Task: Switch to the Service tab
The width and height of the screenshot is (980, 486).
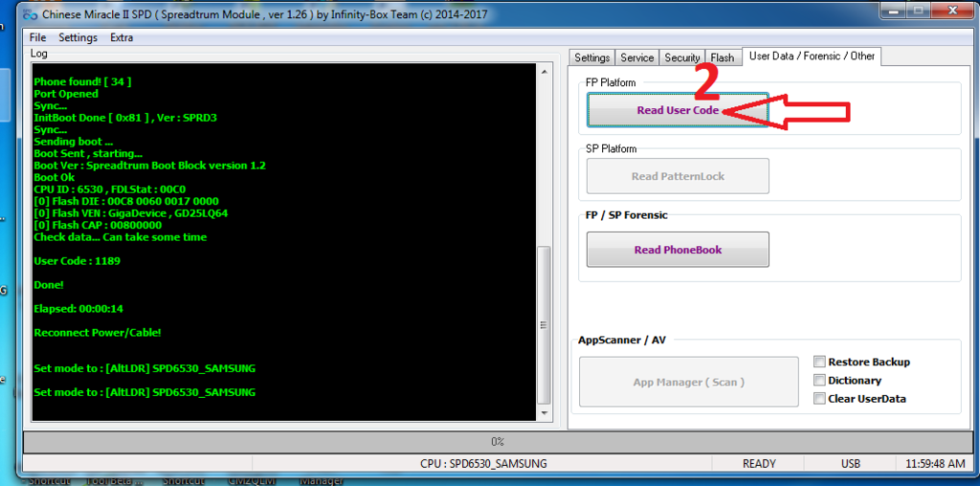Action: [x=636, y=57]
